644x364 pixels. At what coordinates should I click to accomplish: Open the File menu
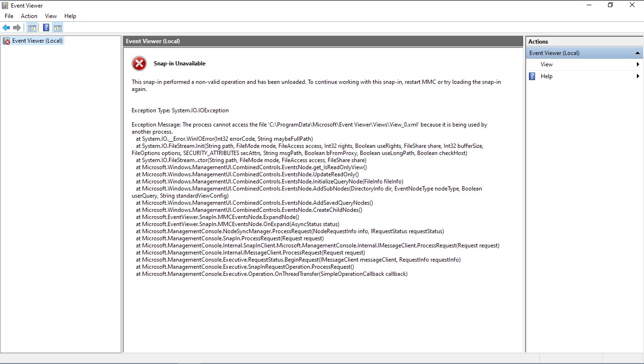9,16
